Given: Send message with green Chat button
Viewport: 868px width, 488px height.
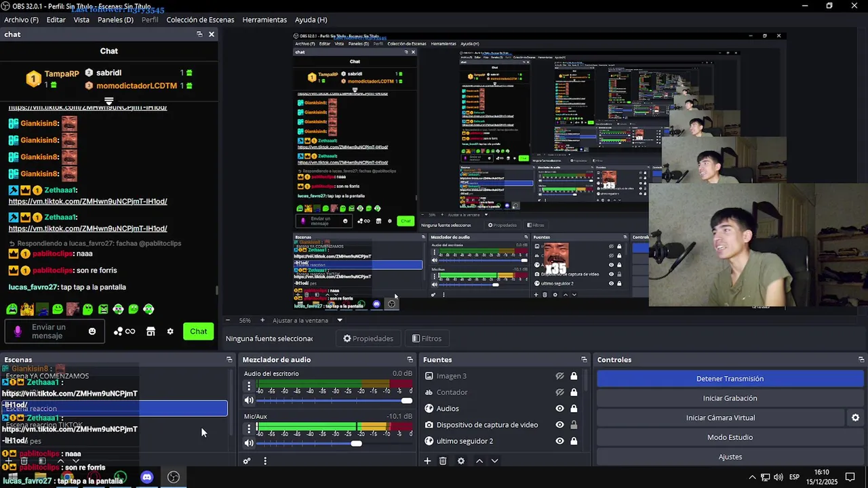Looking at the screenshot, I should pos(199,331).
